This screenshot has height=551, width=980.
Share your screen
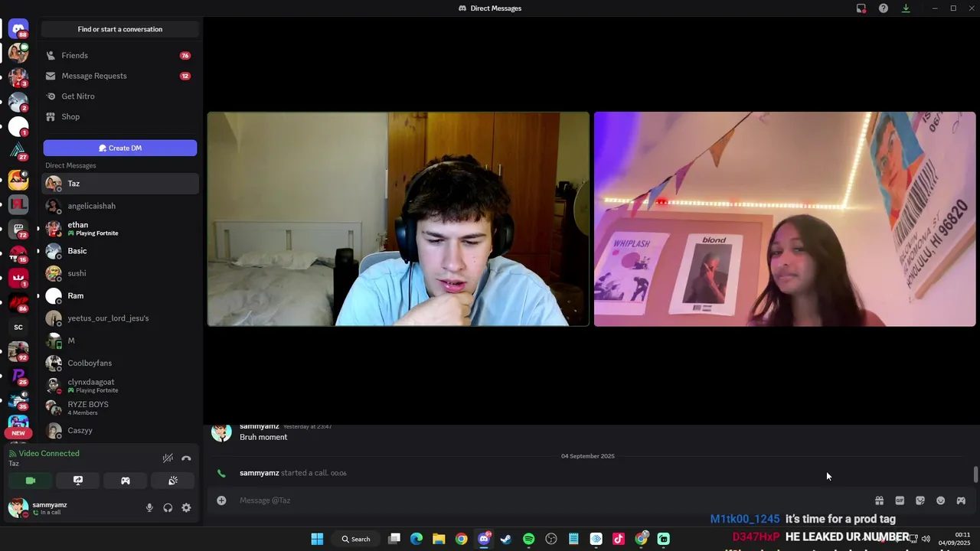pyautogui.click(x=78, y=481)
